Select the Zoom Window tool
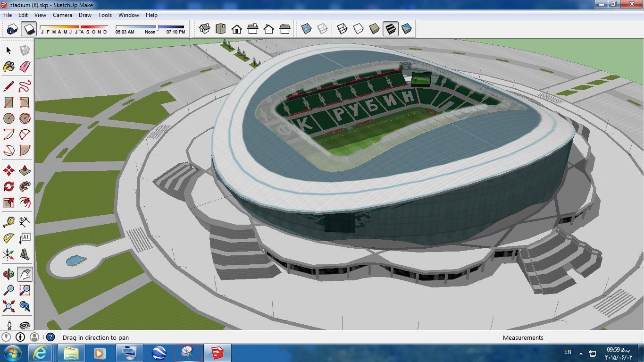This screenshot has height=362, width=644. coord(25,290)
